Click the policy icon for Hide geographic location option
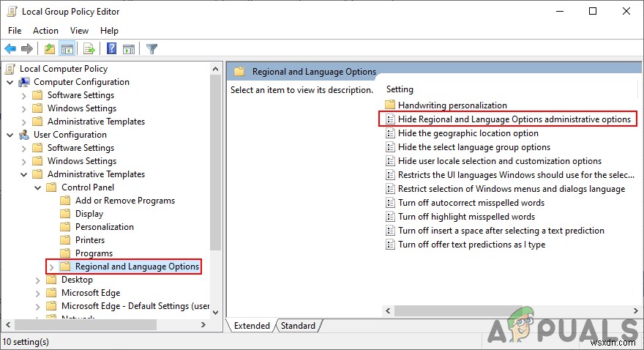This screenshot has height=350, width=644. [x=390, y=133]
